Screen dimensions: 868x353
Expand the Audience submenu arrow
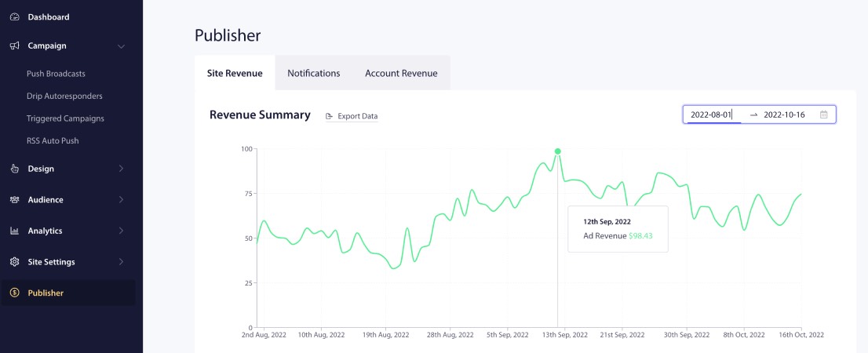[x=121, y=200]
